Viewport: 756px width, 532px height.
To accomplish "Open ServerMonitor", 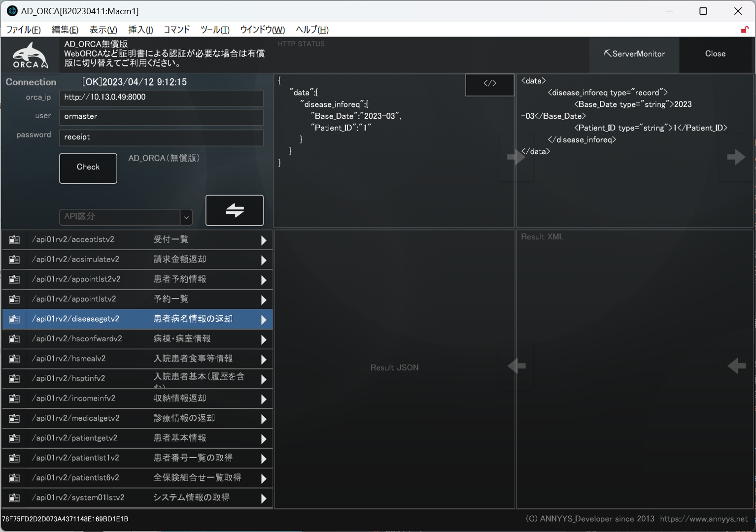I will [x=634, y=54].
